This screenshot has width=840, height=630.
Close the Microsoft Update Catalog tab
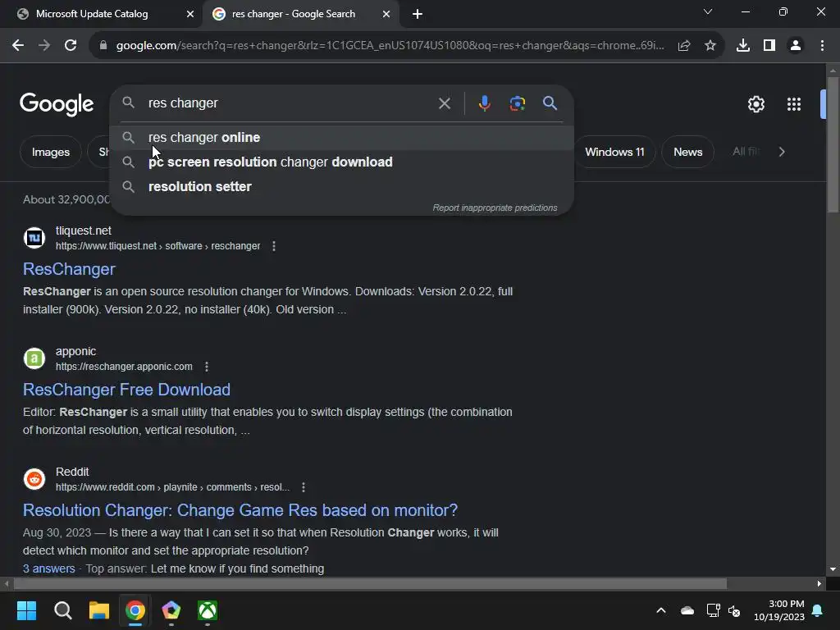[190, 14]
